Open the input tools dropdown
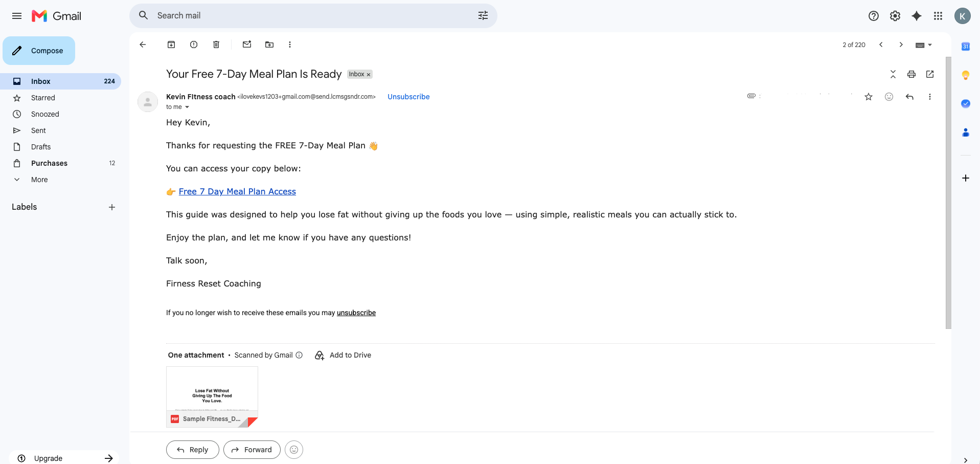 tap(924, 45)
